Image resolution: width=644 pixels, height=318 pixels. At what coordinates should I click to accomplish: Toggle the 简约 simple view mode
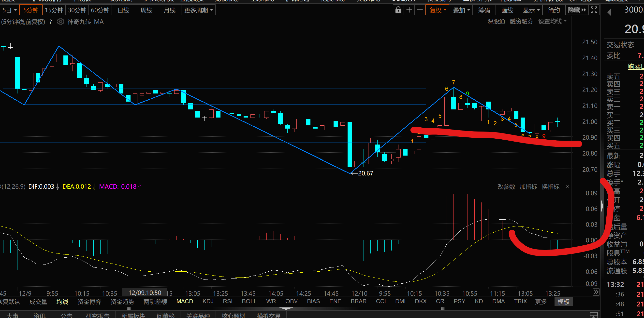(x=554, y=10)
